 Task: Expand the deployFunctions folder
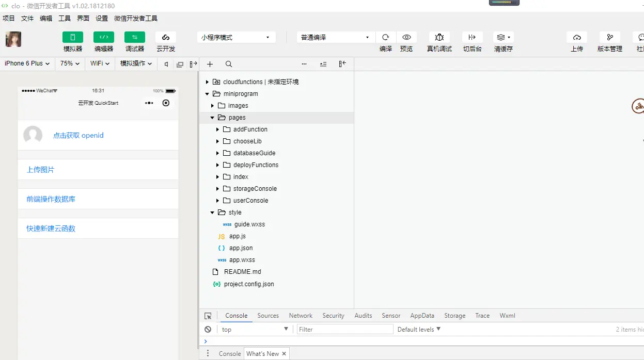tap(217, 165)
